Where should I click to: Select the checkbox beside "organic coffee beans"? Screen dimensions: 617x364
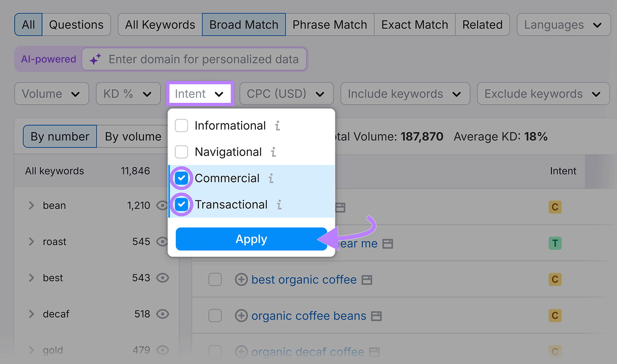tap(215, 315)
